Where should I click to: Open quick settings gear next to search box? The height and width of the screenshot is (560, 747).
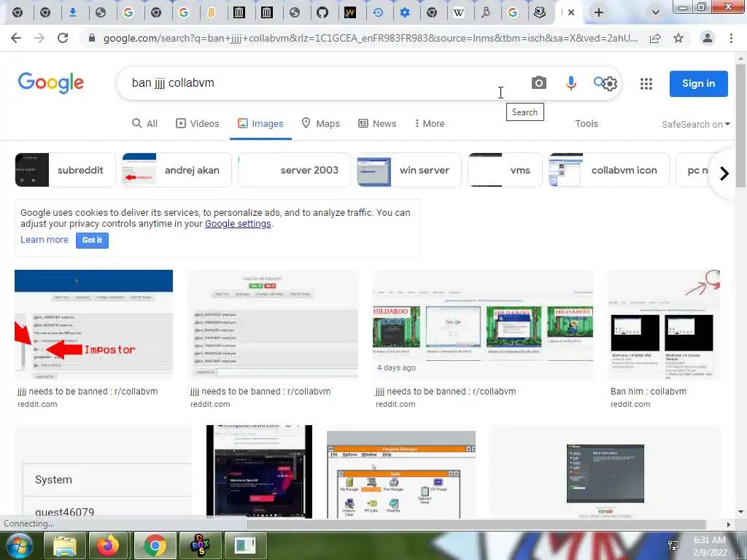pyautogui.click(x=611, y=84)
